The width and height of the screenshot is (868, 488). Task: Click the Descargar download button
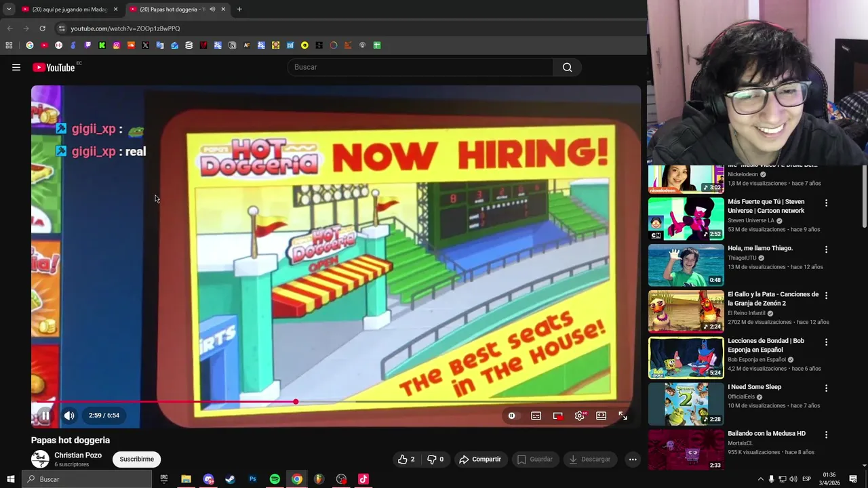[x=590, y=459]
